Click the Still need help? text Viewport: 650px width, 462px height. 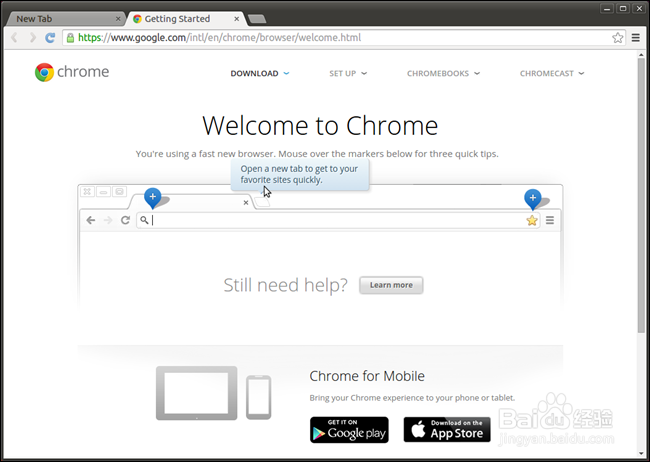[286, 285]
